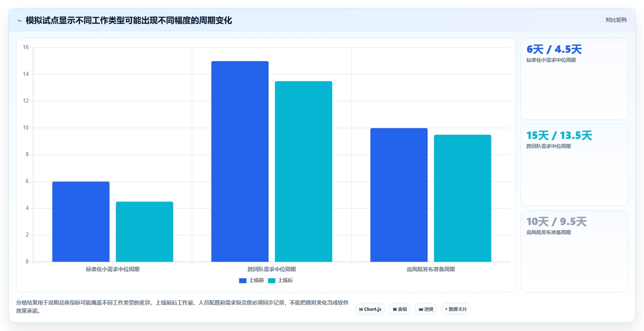
Task: Click x-axis label 高风险发布准备周期
Action: tap(431, 269)
